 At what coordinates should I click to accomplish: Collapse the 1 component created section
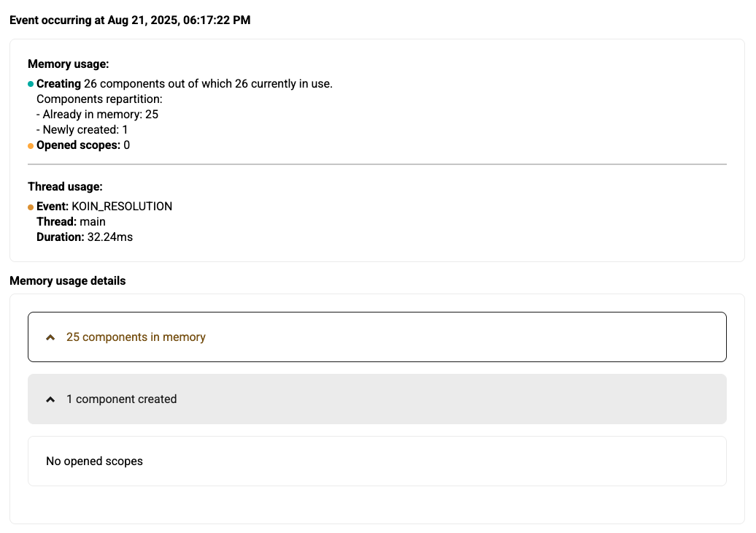coord(377,399)
